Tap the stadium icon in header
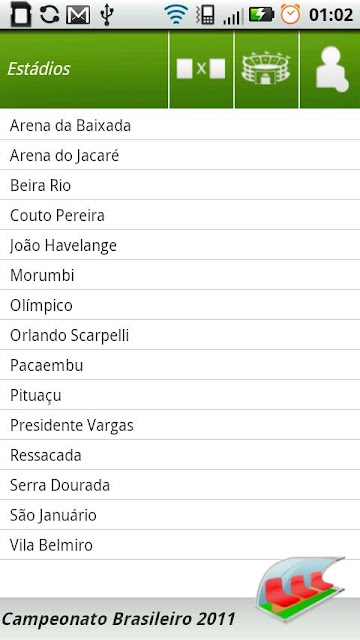 267,69
